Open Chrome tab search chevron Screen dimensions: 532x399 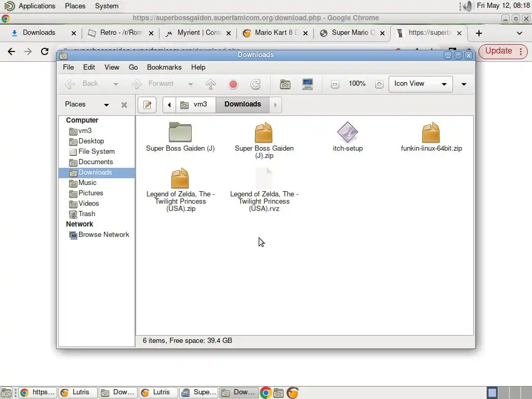click(520, 33)
